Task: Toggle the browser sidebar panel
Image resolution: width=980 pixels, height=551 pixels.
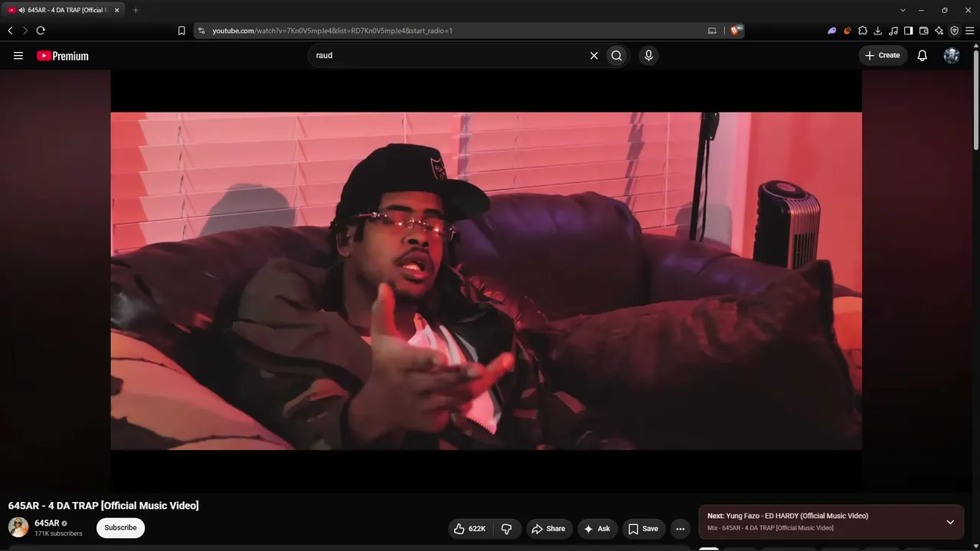Action: point(909,31)
